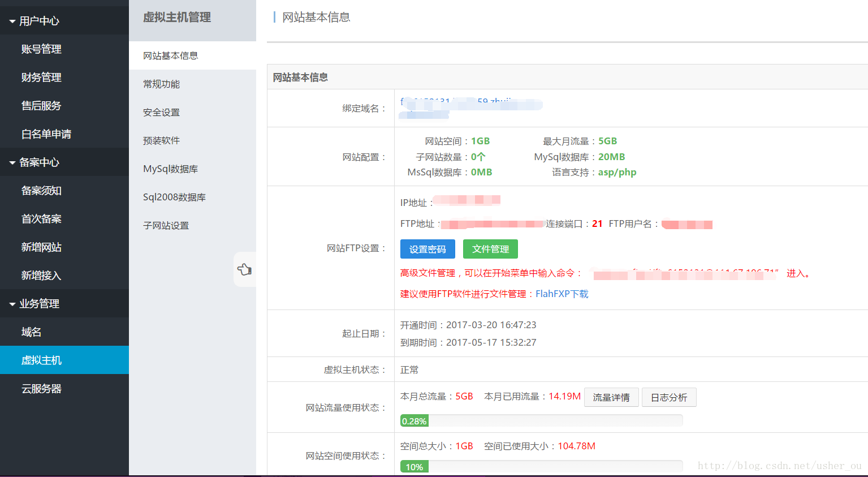
Task: Open 域名 under 业务管理
Action: click(x=31, y=332)
